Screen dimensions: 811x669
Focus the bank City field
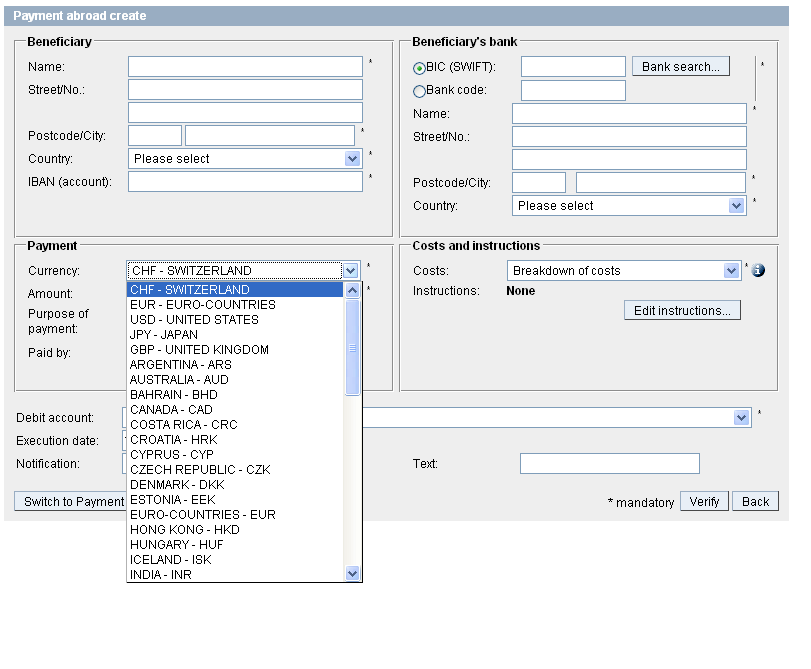660,183
